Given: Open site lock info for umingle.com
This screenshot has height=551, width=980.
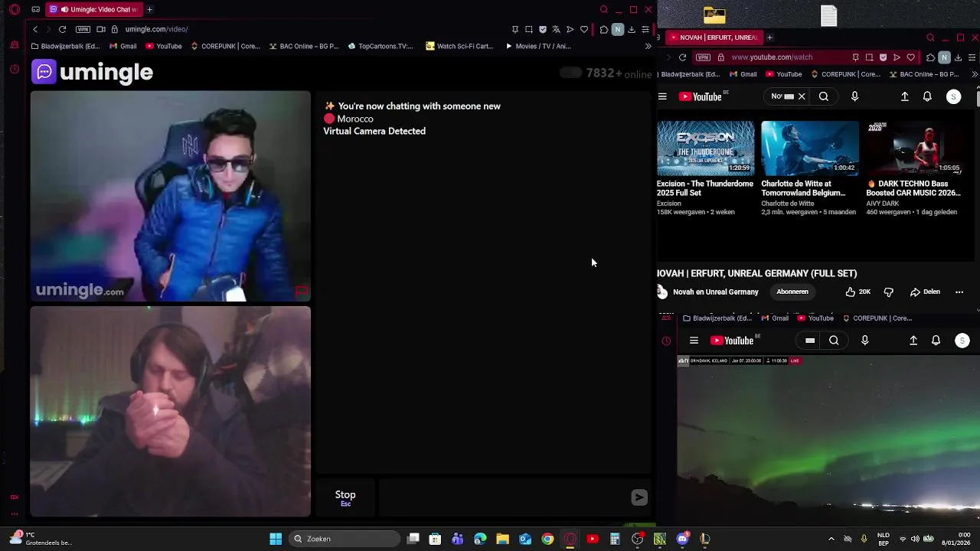Looking at the screenshot, I should click(x=114, y=29).
